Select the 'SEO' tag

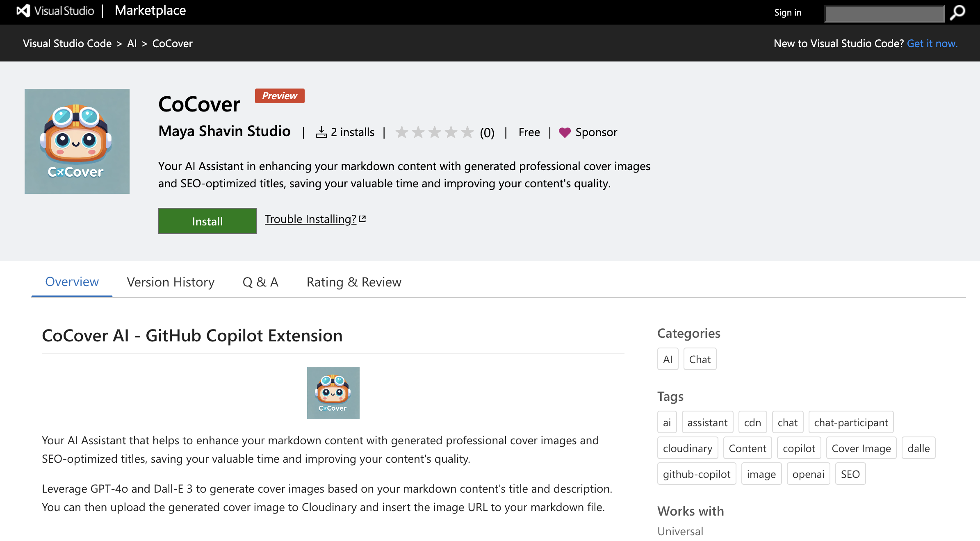[850, 474]
